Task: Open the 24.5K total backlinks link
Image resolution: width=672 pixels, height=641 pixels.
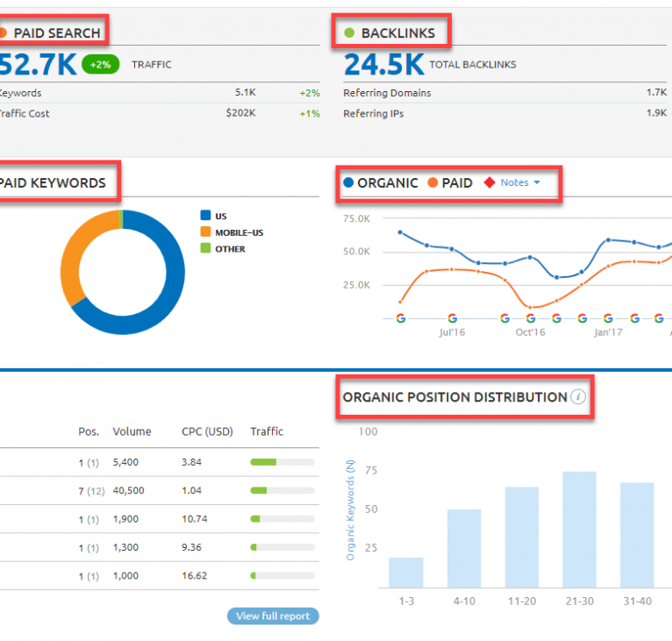Action: (383, 64)
